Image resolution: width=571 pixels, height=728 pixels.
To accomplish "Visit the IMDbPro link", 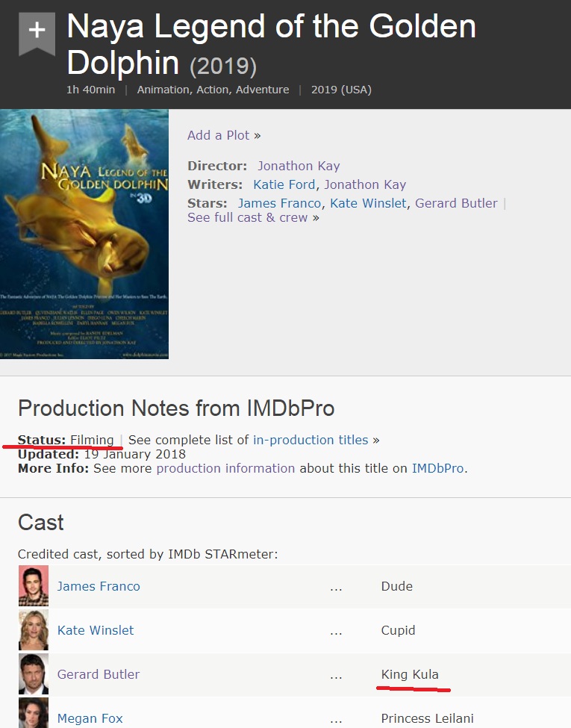I will pos(437,468).
